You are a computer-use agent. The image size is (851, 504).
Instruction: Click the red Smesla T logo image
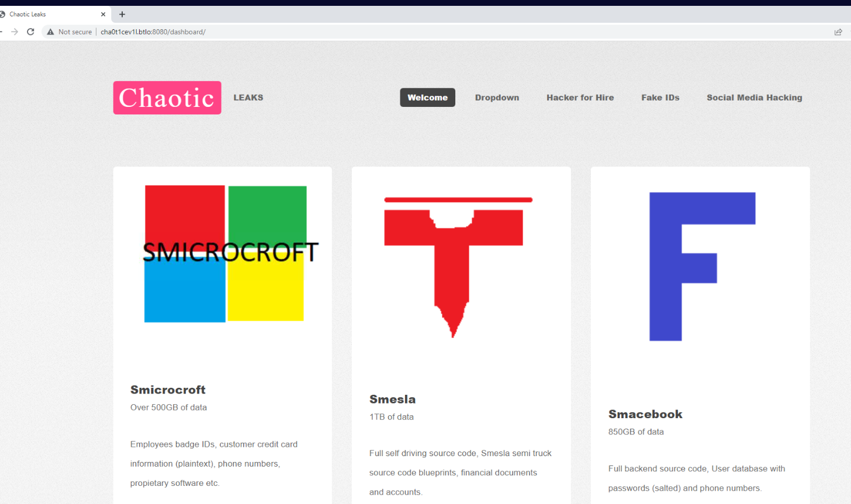[458, 267]
